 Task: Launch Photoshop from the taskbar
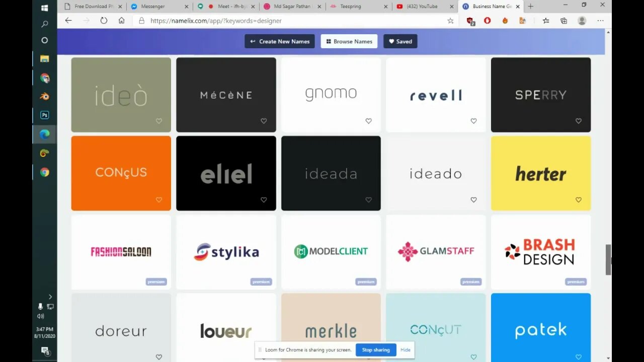tap(44, 115)
